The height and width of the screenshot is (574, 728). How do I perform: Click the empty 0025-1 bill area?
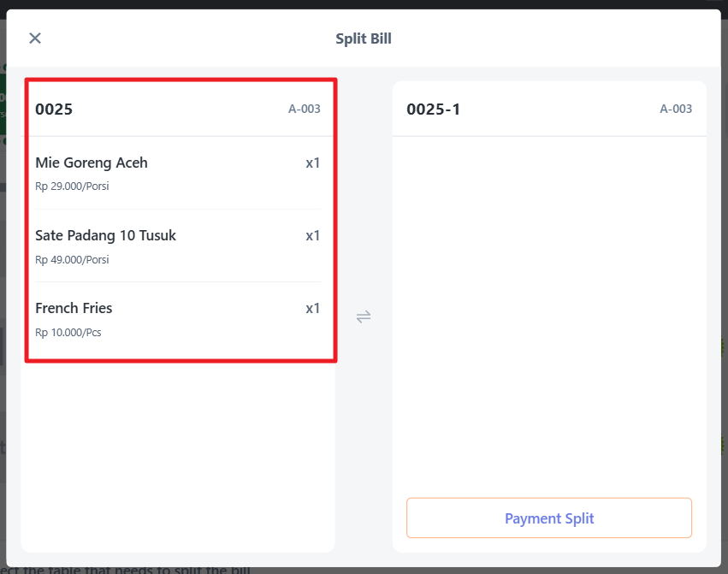(x=549, y=308)
